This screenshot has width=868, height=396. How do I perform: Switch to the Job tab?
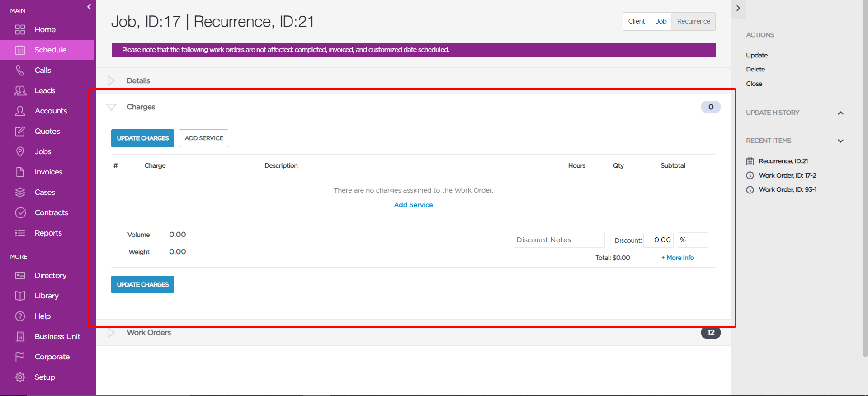(x=661, y=21)
